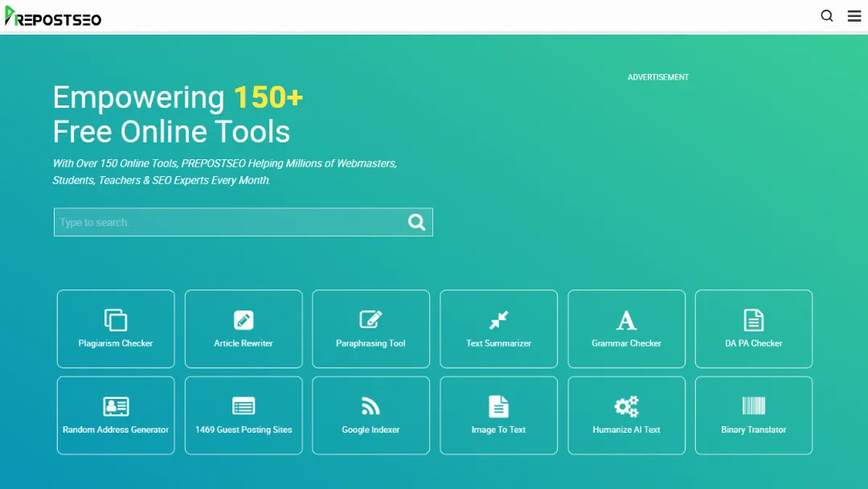Open the Humanize AI Text tool
The width and height of the screenshot is (868, 489).
tap(626, 406)
